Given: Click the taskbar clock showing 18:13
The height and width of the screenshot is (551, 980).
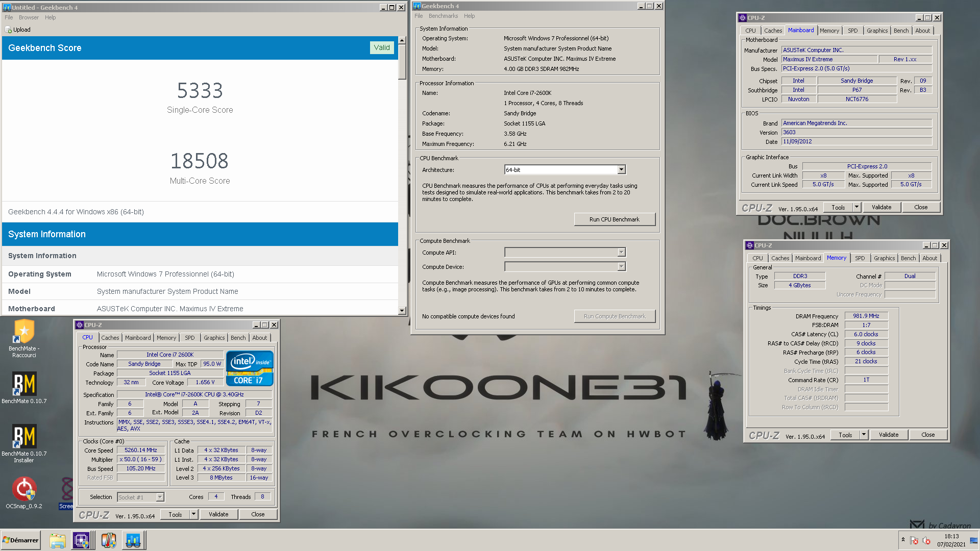Looking at the screenshot, I should pos(951,540).
